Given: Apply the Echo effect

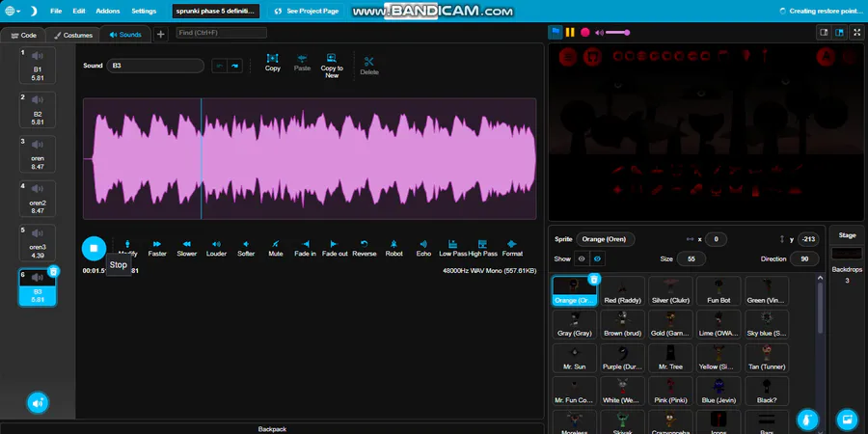Looking at the screenshot, I should tap(423, 248).
